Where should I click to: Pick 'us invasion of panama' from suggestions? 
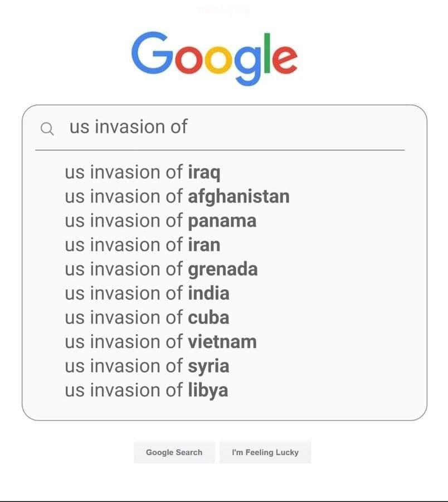pos(160,221)
